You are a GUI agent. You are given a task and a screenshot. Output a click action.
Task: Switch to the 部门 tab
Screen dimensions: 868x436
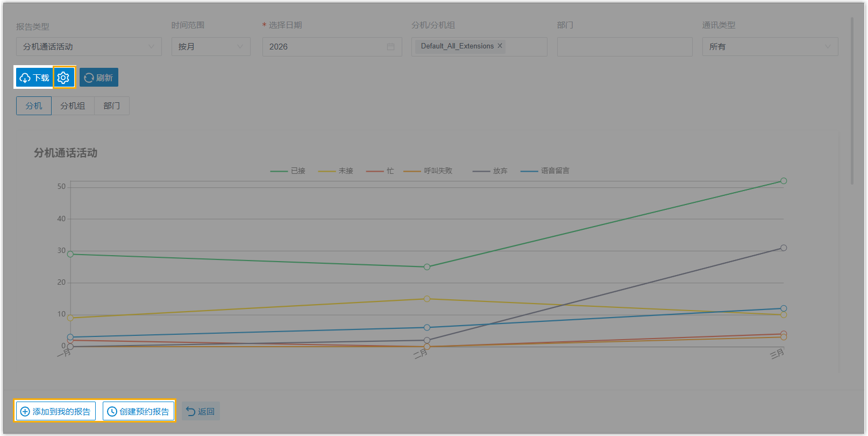[x=111, y=106]
